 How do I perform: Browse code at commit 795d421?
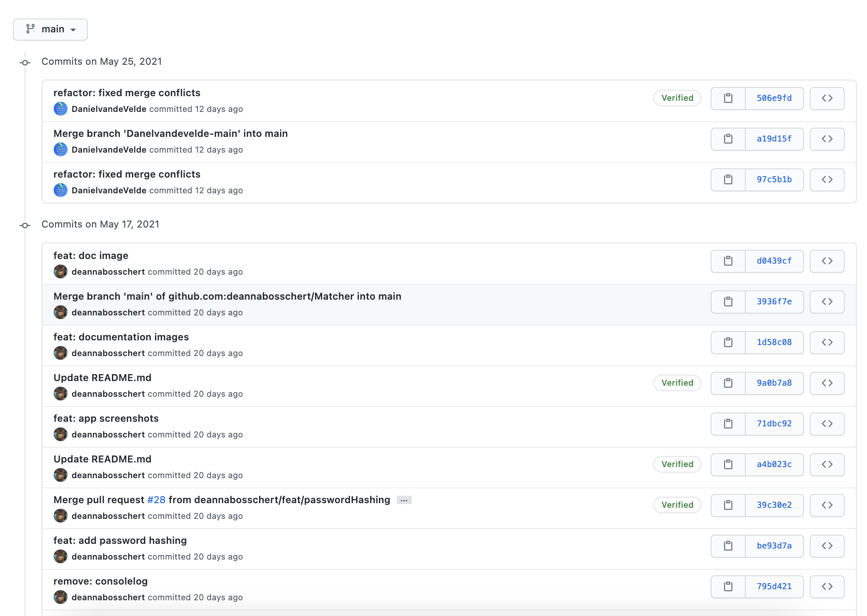(827, 586)
